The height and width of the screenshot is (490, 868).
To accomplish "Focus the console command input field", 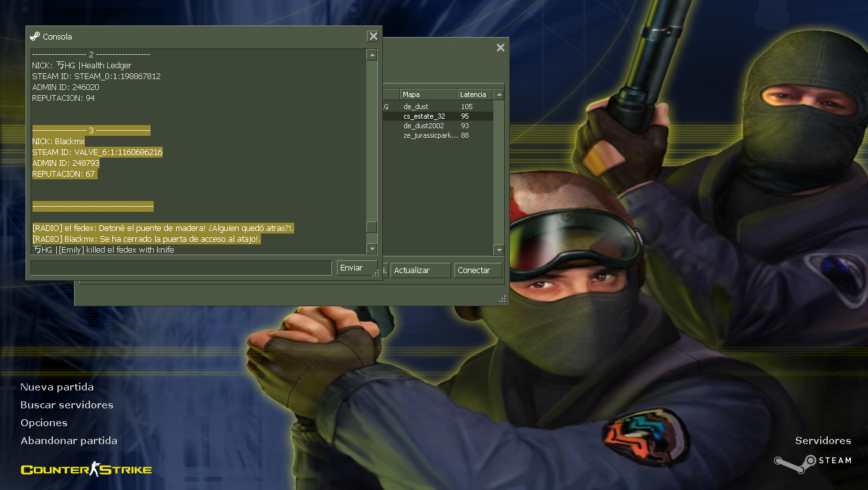I will 181,268.
